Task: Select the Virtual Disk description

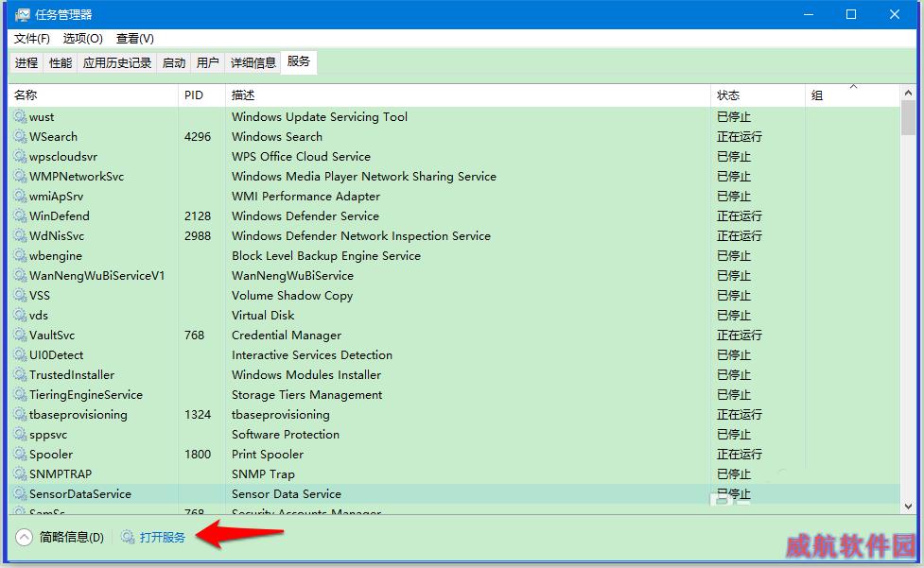Action: (x=263, y=316)
